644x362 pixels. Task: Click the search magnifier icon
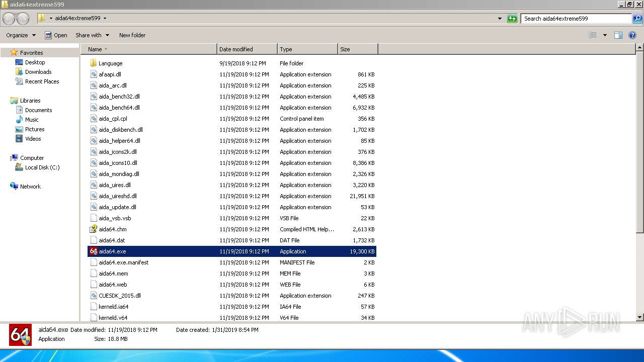click(637, 19)
